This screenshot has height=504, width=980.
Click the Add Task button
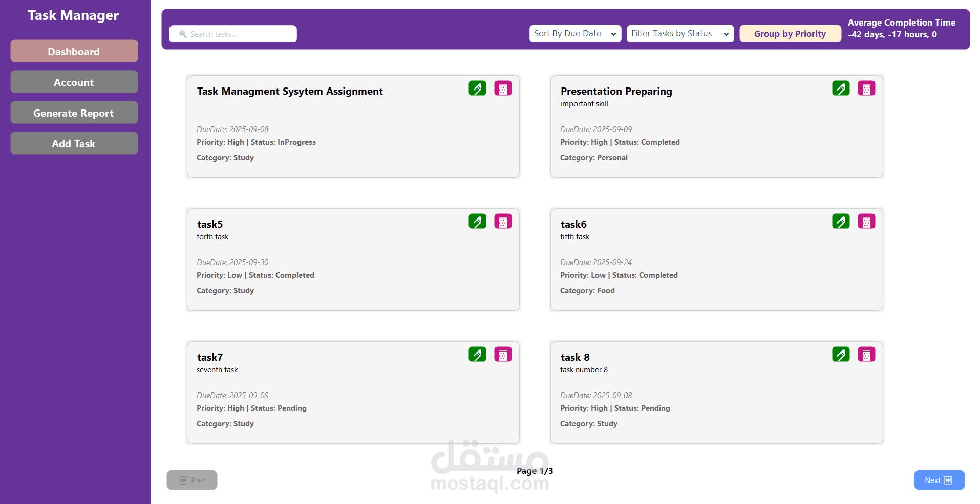point(74,143)
